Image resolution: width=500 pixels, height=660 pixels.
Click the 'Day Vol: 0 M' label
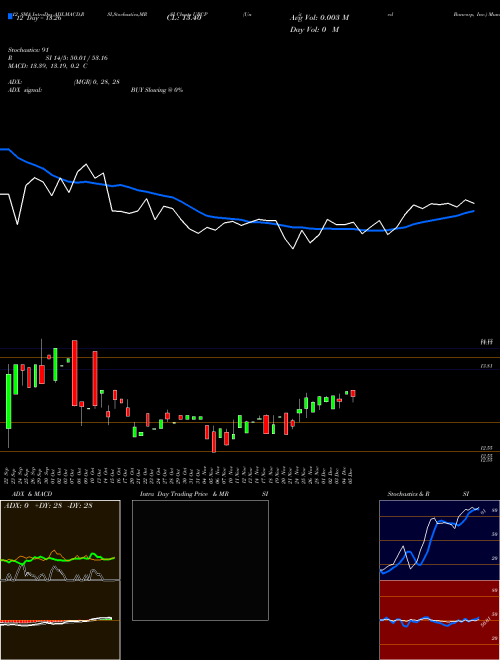pos(314,30)
